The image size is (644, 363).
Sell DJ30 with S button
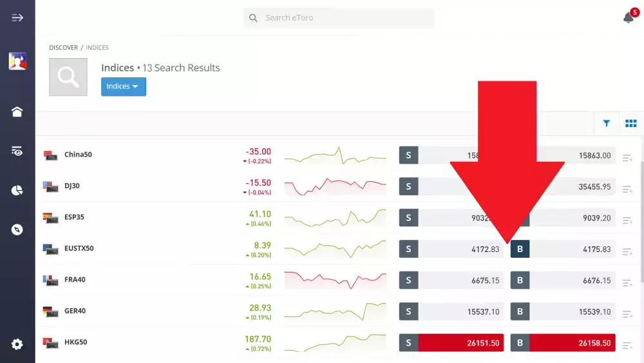[409, 186]
